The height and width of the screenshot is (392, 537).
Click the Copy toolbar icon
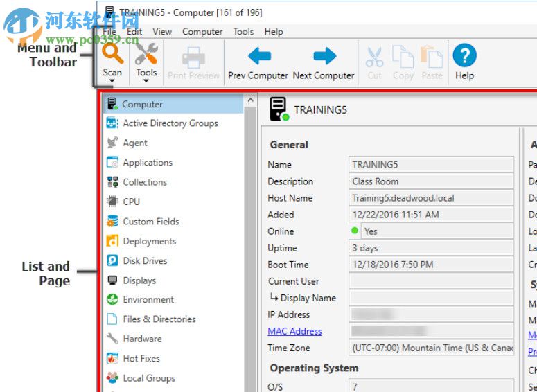coord(403,57)
